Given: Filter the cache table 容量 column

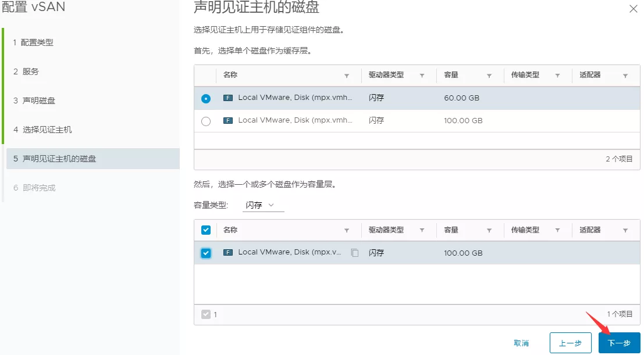Looking at the screenshot, I should click(489, 76).
